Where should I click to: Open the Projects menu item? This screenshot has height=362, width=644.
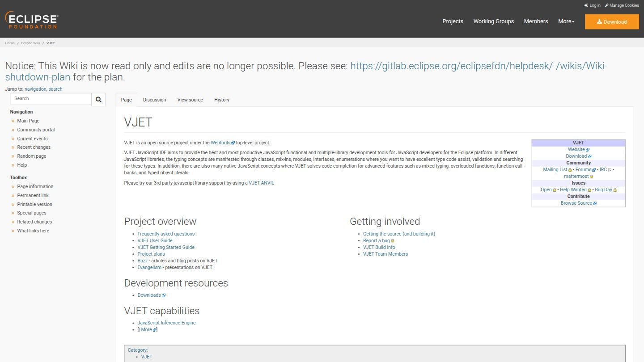[x=453, y=21]
